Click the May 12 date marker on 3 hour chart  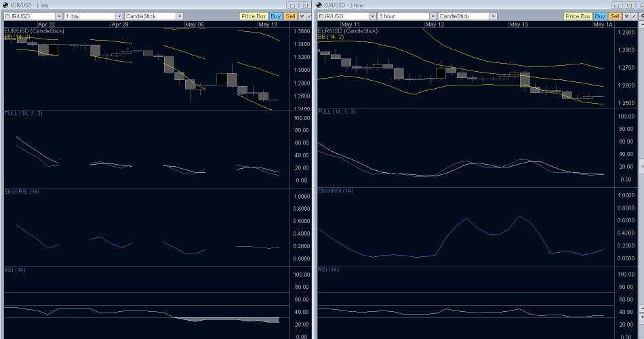click(x=435, y=24)
